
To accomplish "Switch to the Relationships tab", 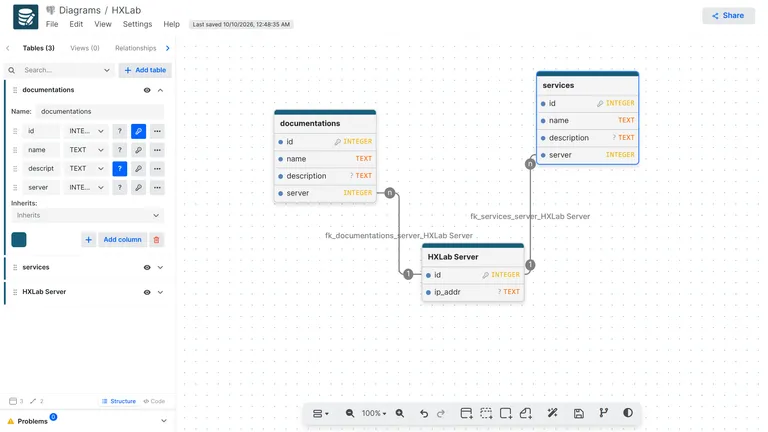I will 136,48.
